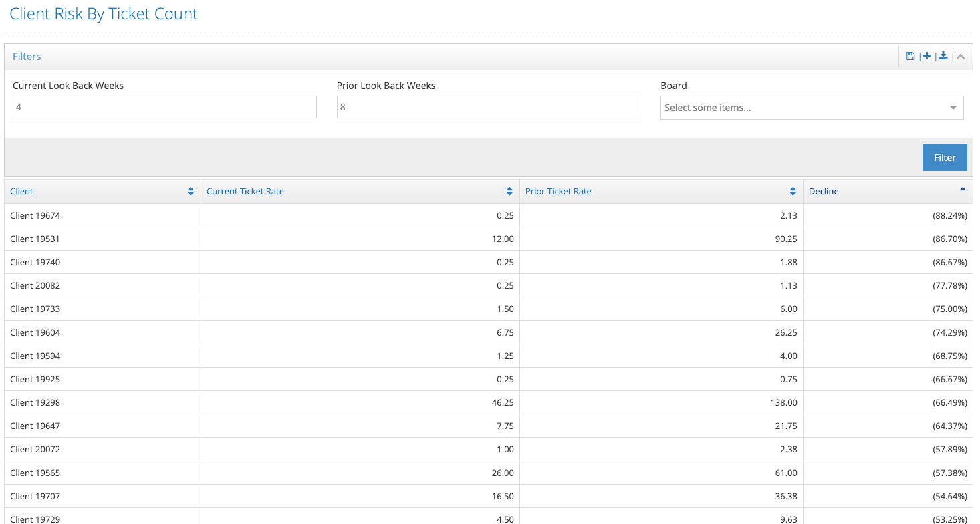This screenshot has width=980, height=524.
Task: Sort by Prior Ticket Rate sort arrows
Action: pos(793,192)
